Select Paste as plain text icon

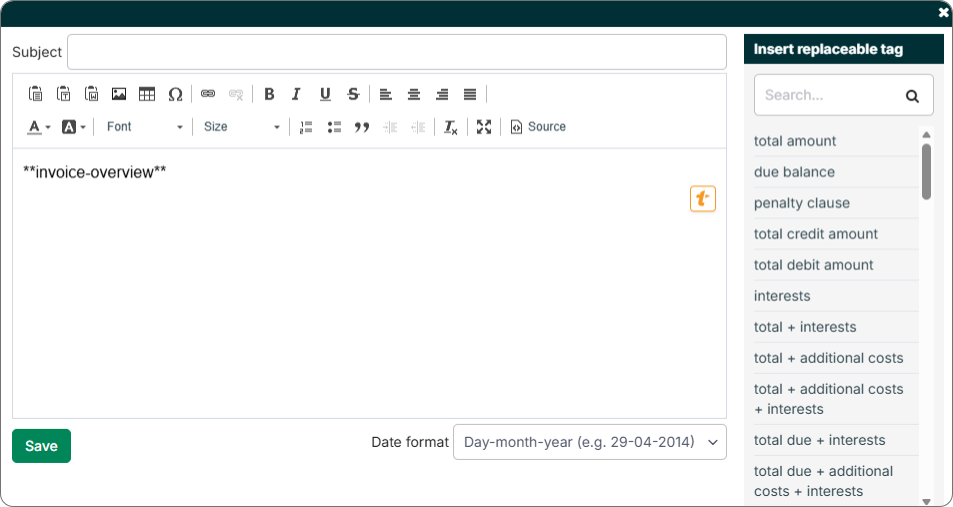pos(64,94)
